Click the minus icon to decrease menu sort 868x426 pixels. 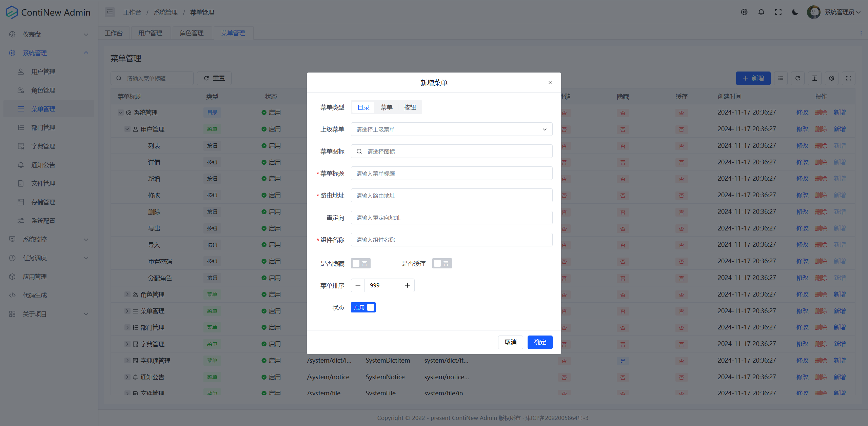(x=358, y=285)
